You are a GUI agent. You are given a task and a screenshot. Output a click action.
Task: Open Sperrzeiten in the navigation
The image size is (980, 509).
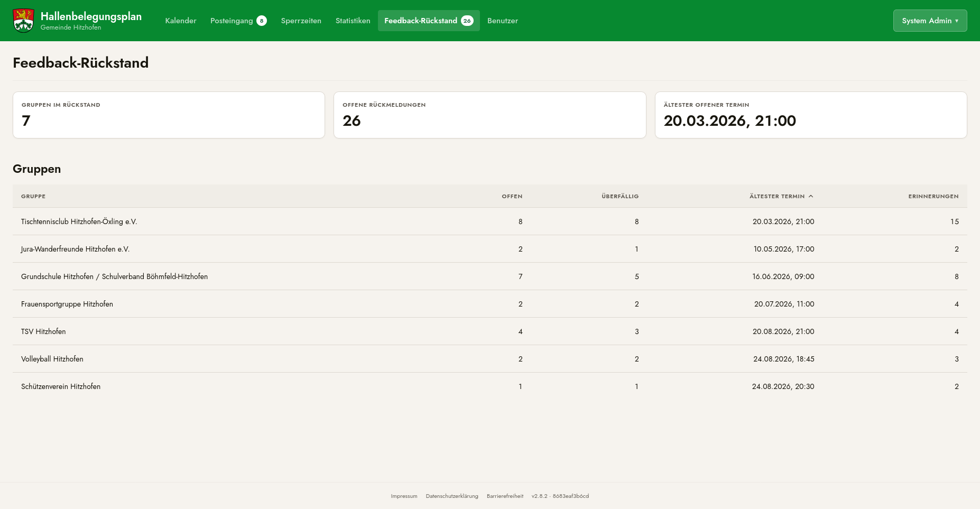coord(301,21)
